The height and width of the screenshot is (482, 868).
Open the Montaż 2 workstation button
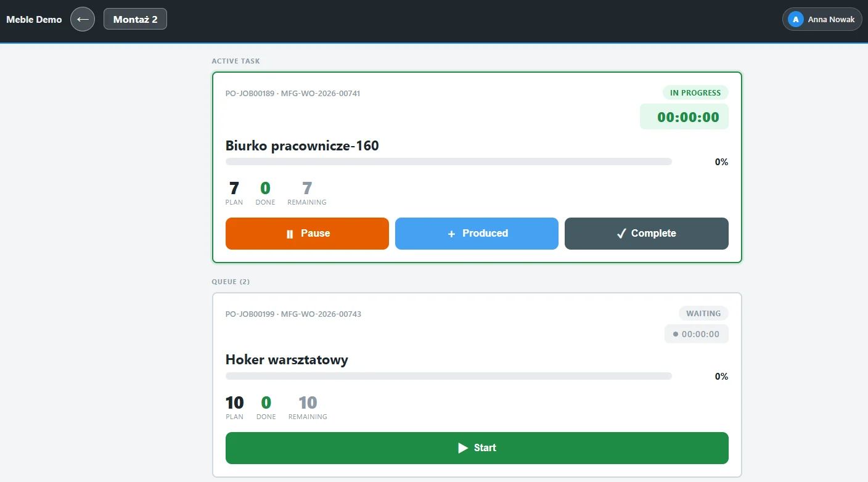point(135,19)
